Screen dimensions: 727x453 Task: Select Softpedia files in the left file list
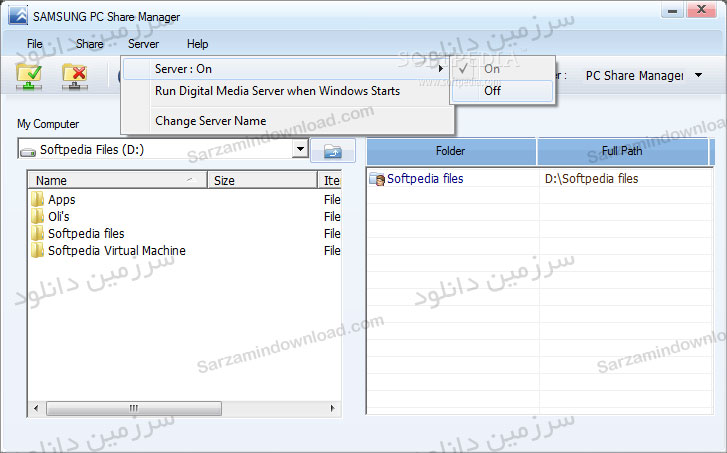pyautogui.click(x=185, y=233)
